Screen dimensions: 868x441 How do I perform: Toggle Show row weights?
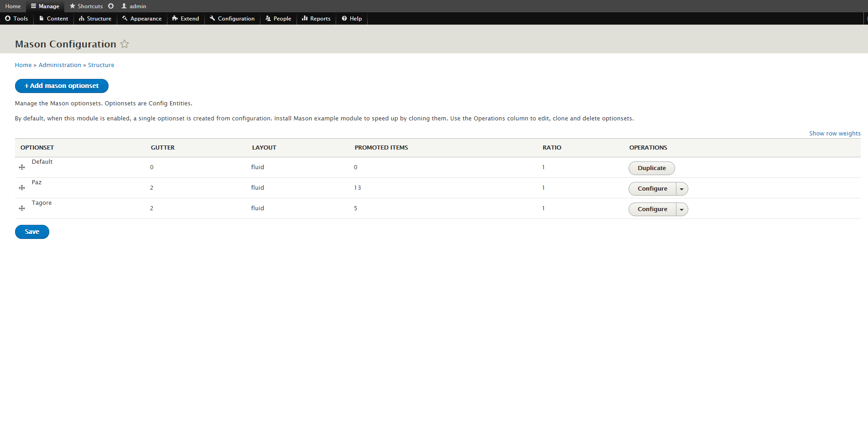pyautogui.click(x=834, y=134)
